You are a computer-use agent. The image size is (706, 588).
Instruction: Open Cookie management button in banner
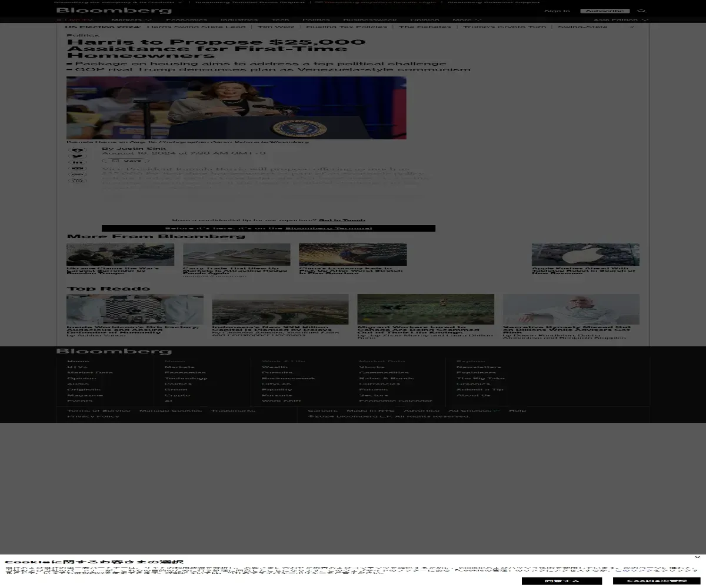coord(657,581)
